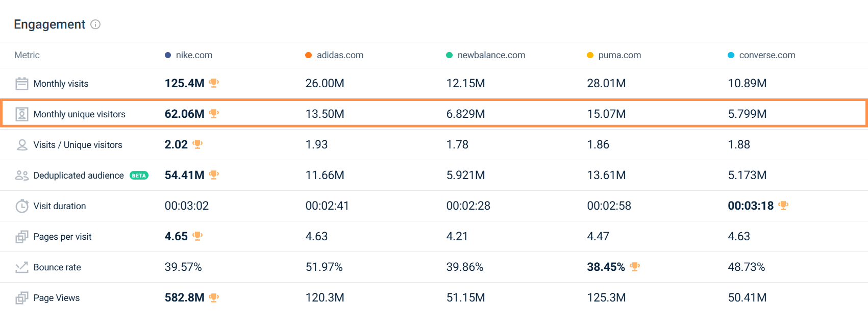Click the Engagement info icon
The height and width of the screenshot is (327, 868).
coord(95,24)
